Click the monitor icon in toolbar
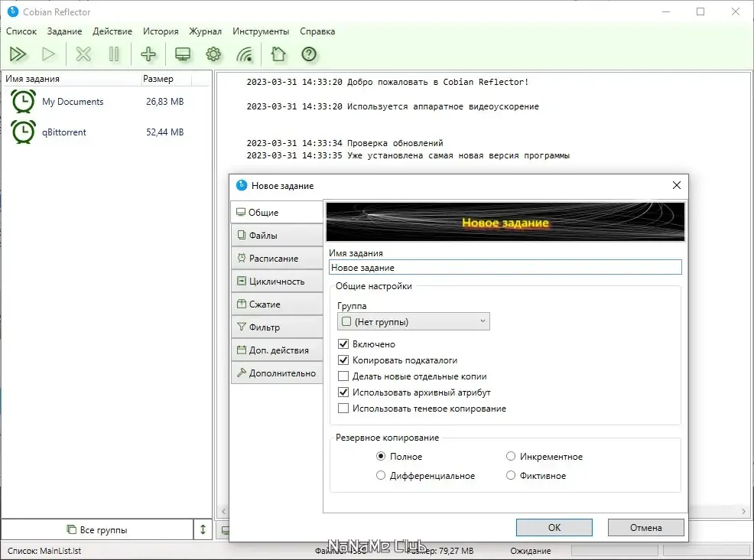Viewport: 754px width, 560px height. coord(183,54)
